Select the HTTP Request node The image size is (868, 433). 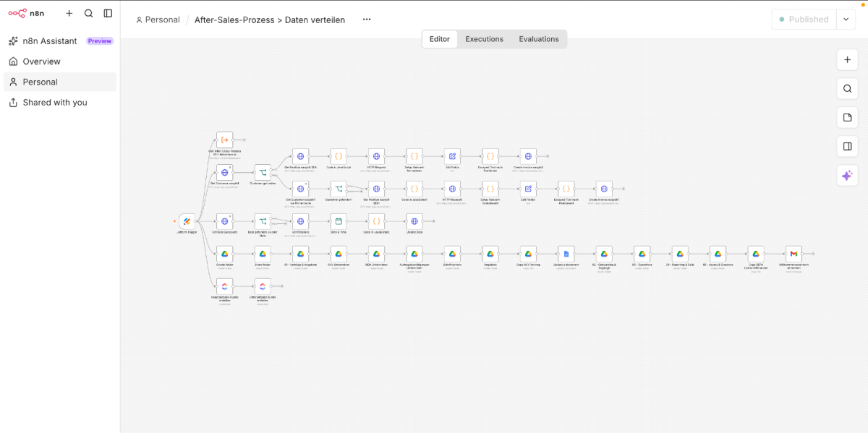[x=376, y=156]
